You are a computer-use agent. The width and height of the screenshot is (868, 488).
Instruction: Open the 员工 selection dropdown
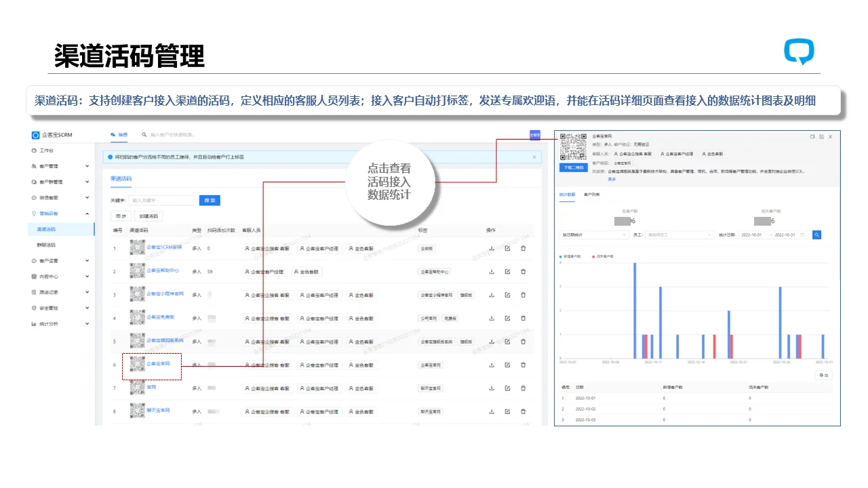tap(679, 235)
